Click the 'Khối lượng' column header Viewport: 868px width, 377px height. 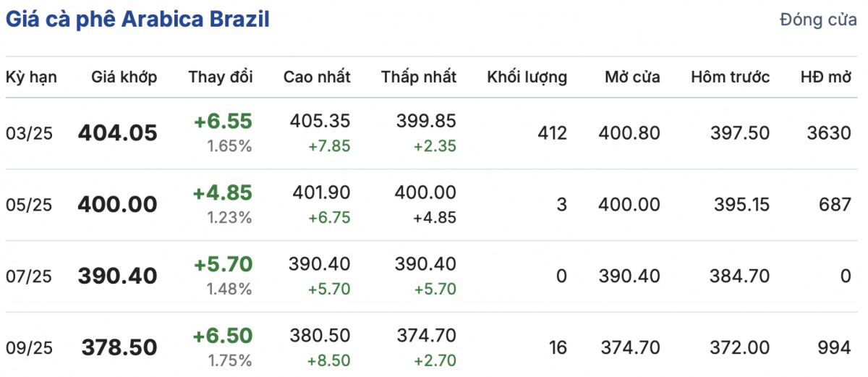527,77
